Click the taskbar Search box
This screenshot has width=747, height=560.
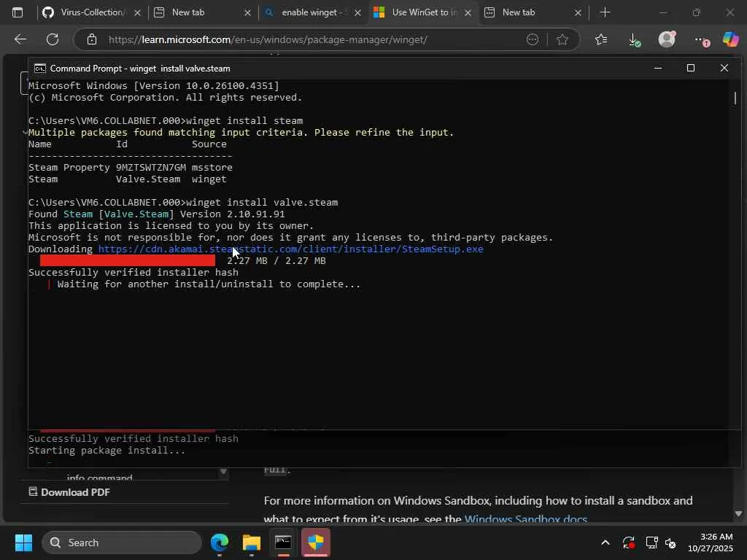coord(122,542)
